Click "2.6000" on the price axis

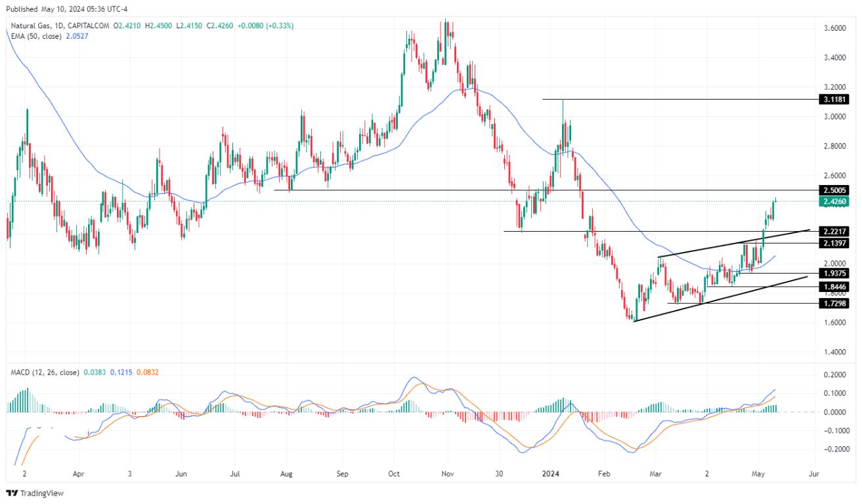click(x=835, y=175)
